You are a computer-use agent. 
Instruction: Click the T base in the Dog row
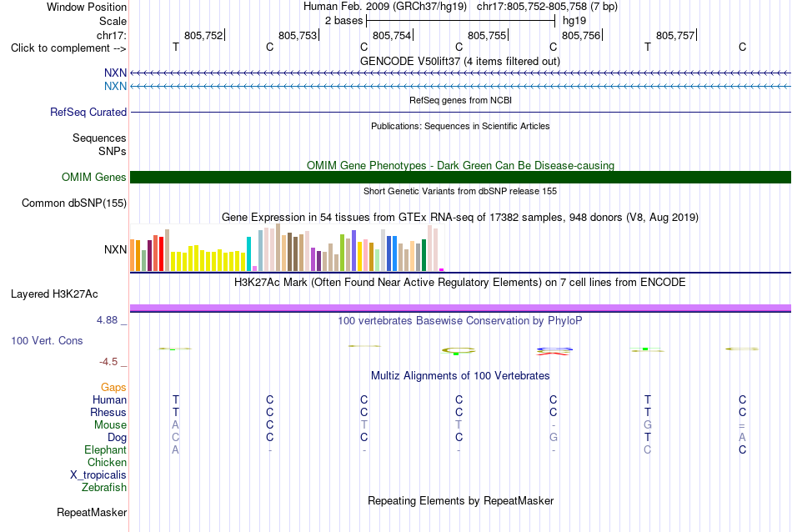[648, 438]
